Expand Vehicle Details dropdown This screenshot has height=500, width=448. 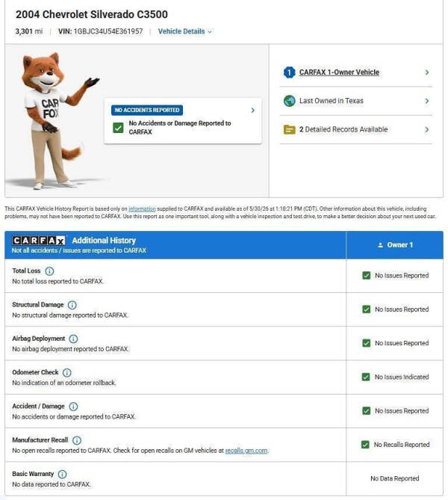(x=185, y=31)
